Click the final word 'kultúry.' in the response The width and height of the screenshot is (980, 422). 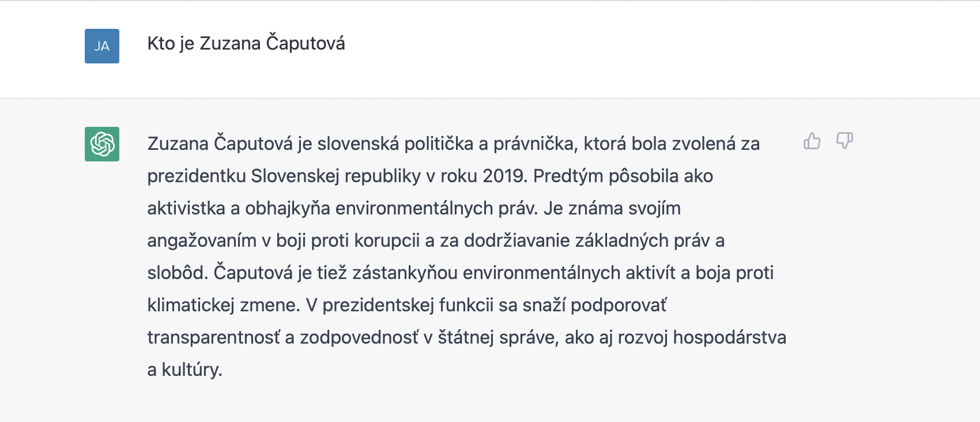point(192,370)
